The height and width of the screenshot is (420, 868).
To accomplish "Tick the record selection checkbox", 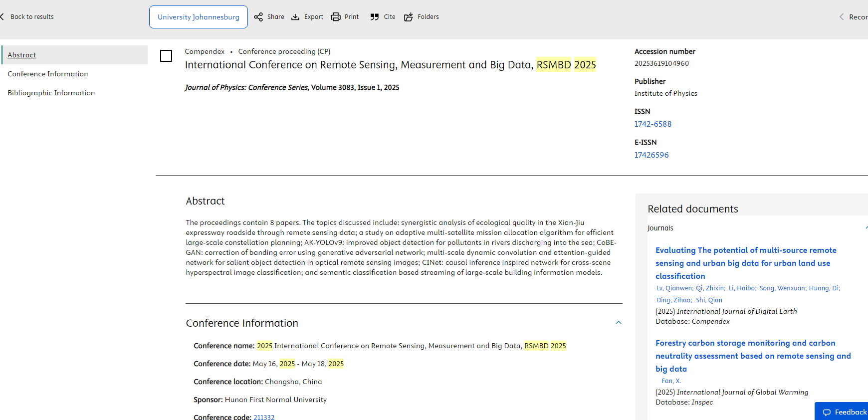I will tap(166, 56).
